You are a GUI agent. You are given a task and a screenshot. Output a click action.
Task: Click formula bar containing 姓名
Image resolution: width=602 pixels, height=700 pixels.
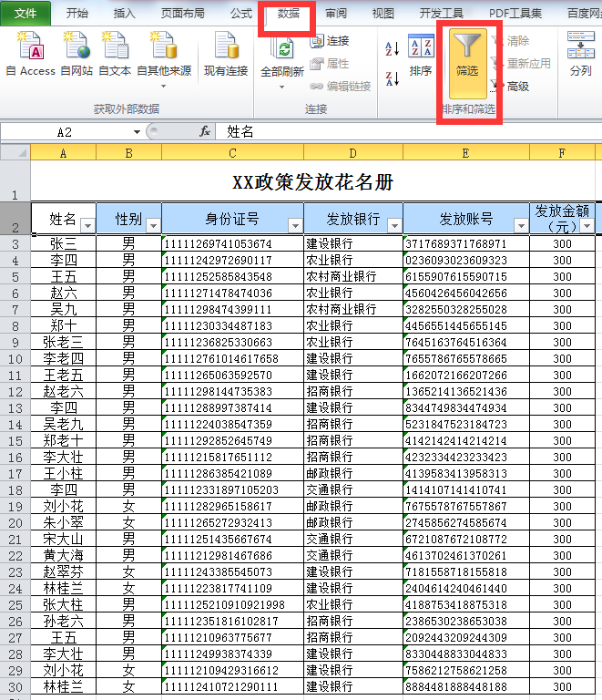[409, 131]
